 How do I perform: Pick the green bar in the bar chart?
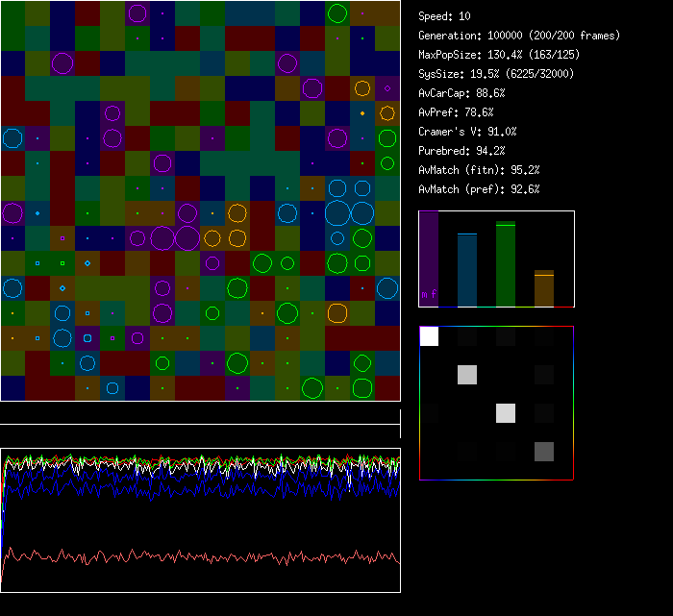[x=506, y=265]
